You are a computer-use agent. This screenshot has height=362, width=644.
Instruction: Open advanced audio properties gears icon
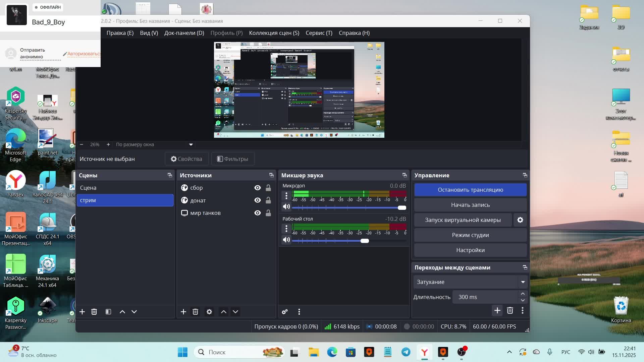click(285, 312)
